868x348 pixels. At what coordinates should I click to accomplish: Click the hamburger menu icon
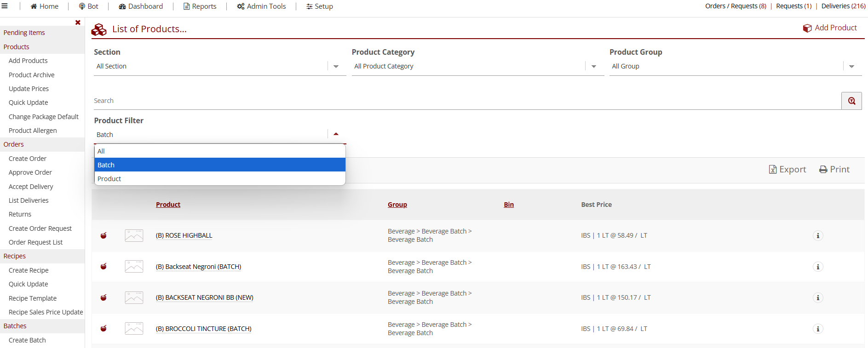point(5,6)
